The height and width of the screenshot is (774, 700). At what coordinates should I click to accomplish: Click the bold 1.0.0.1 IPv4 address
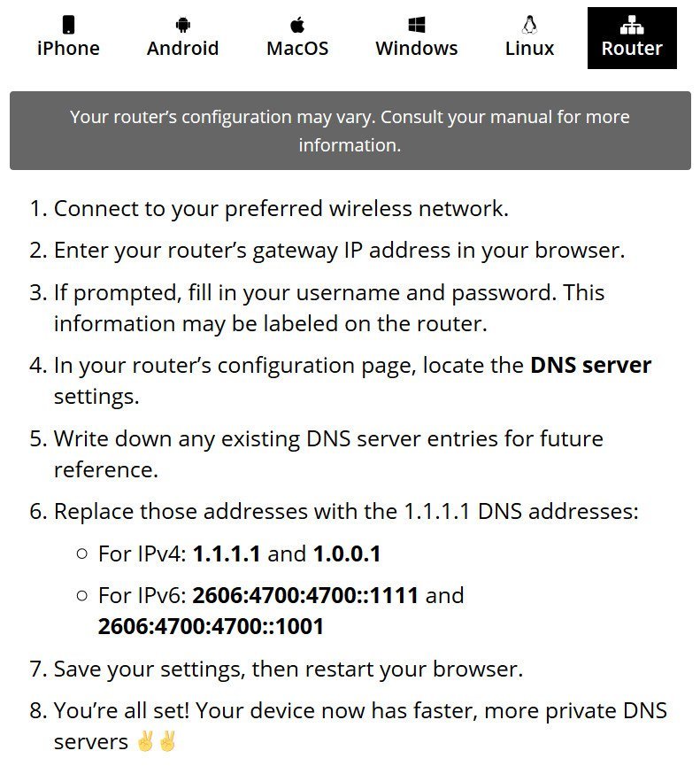347,553
